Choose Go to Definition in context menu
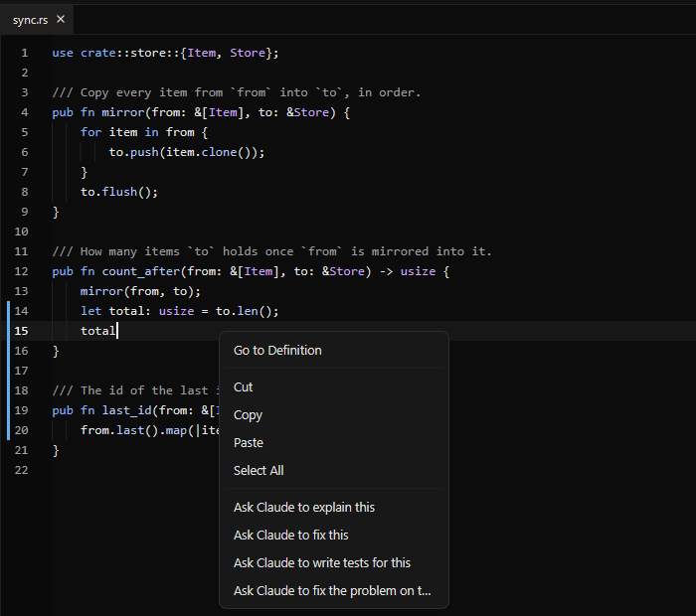 (x=334, y=351)
